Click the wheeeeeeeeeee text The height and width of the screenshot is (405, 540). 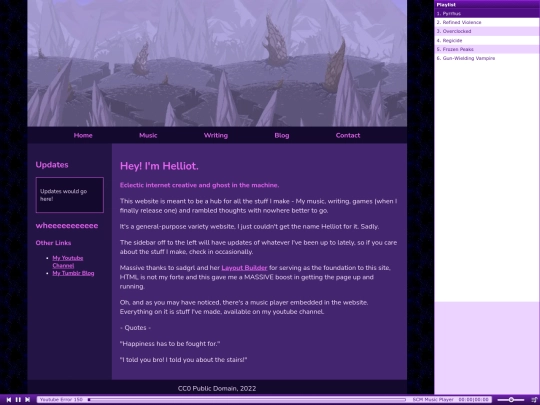(x=67, y=226)
